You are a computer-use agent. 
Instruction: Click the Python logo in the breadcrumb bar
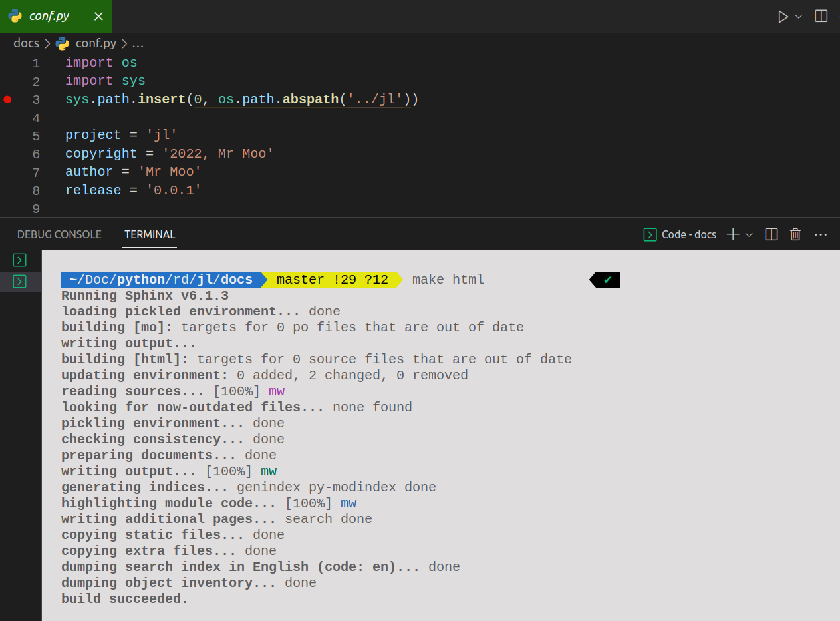61,43
